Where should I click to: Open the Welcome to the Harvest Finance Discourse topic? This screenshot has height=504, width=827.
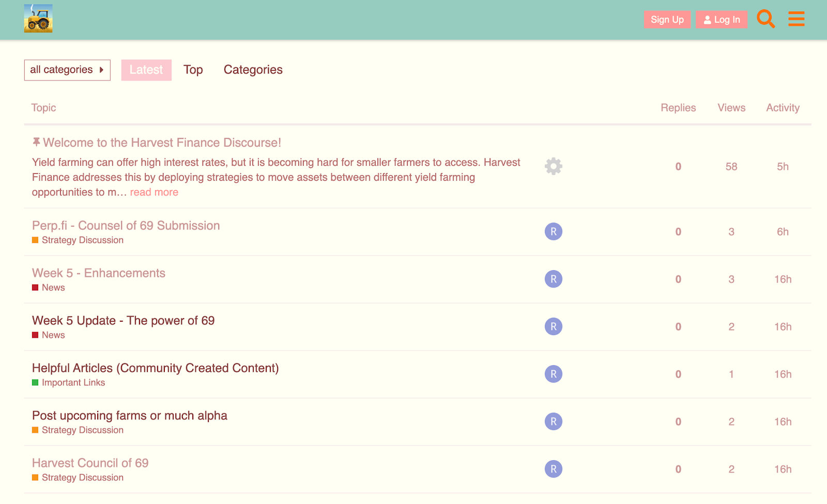[x=162, y=143]
